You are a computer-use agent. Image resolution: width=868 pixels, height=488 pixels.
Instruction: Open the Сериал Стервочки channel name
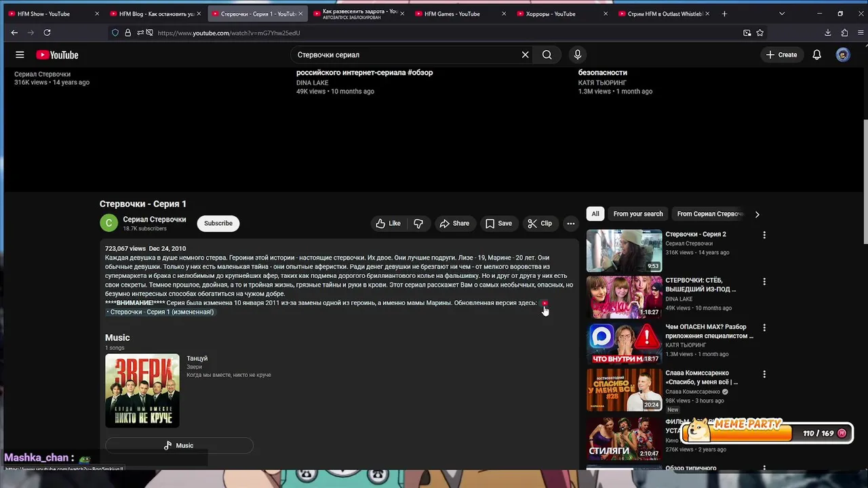[x=155, y=220]
